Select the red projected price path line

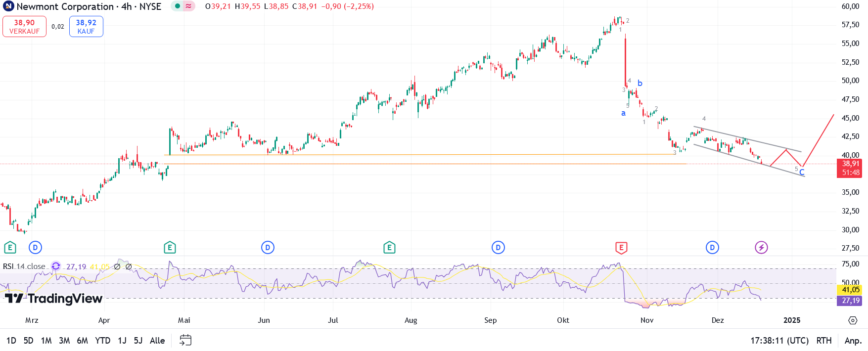pos(818,140)
